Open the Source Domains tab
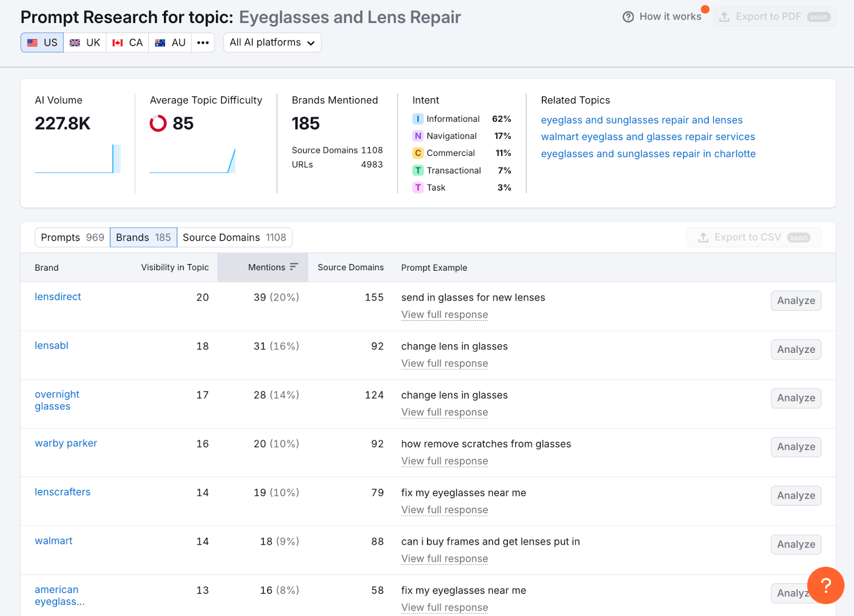This screenshot has height=616, width=854. tap(234, 237)
